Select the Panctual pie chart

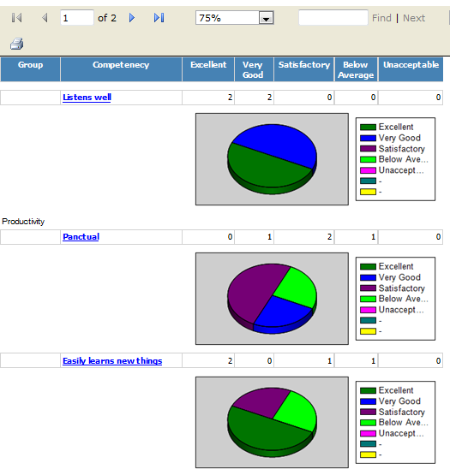[x=272, y=299]
